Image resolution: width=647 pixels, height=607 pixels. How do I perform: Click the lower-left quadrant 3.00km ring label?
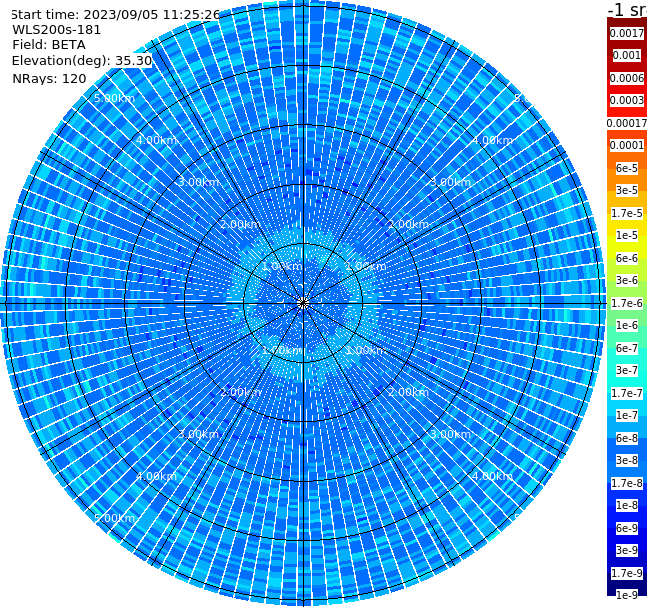[198, 434]
